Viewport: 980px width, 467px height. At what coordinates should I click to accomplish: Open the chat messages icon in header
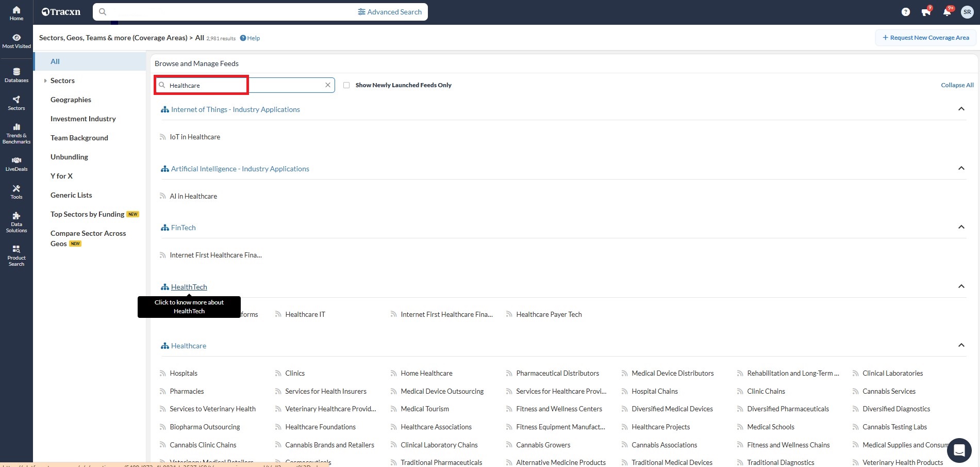pyautogui.click(x=926, y=12)
